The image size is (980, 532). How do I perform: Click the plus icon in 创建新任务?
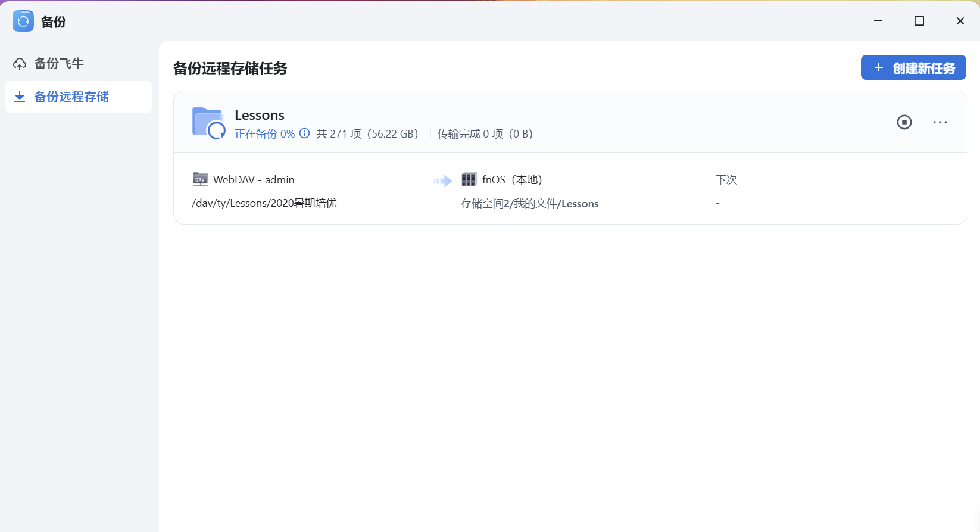tap(879, 68)
